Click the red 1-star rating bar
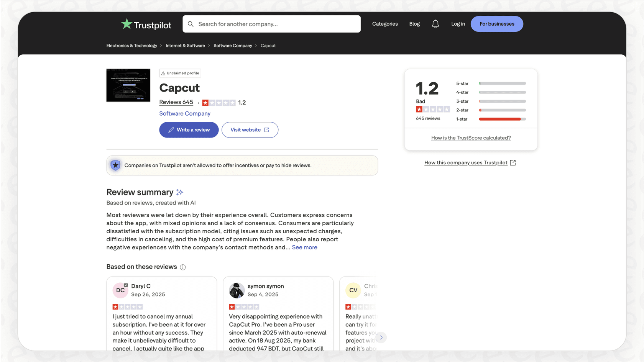The image size is (644, 362). click(x=502, y=119)
